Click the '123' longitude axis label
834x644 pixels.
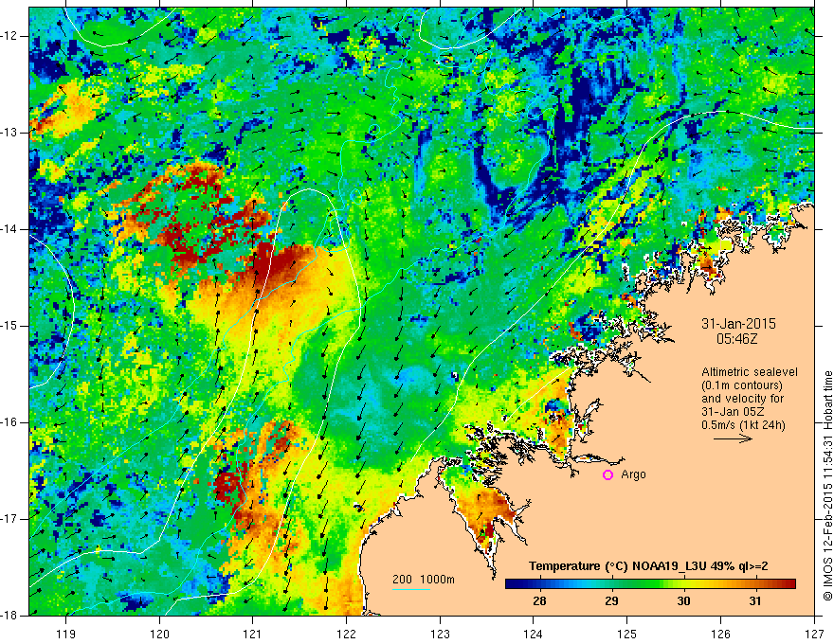tap(440, 634)
